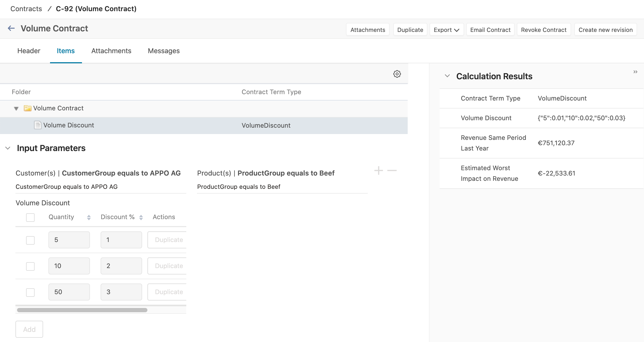Click the plus icon beside Product(s) filter

pyautogui.click(x=378, y=170)
